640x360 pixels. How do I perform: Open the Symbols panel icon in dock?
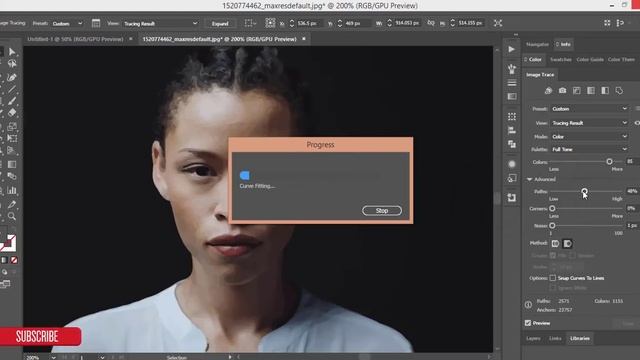coord(511,69)
